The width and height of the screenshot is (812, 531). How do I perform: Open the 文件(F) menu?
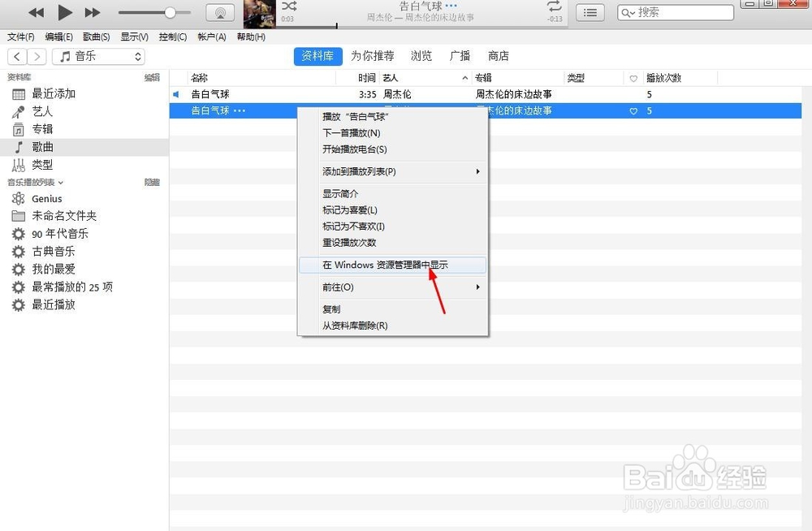click(21, 37)
